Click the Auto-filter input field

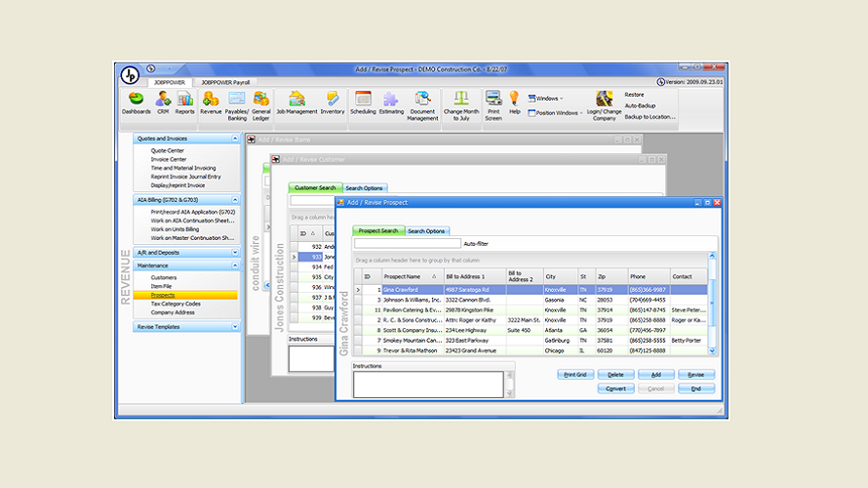coord(408,243)
